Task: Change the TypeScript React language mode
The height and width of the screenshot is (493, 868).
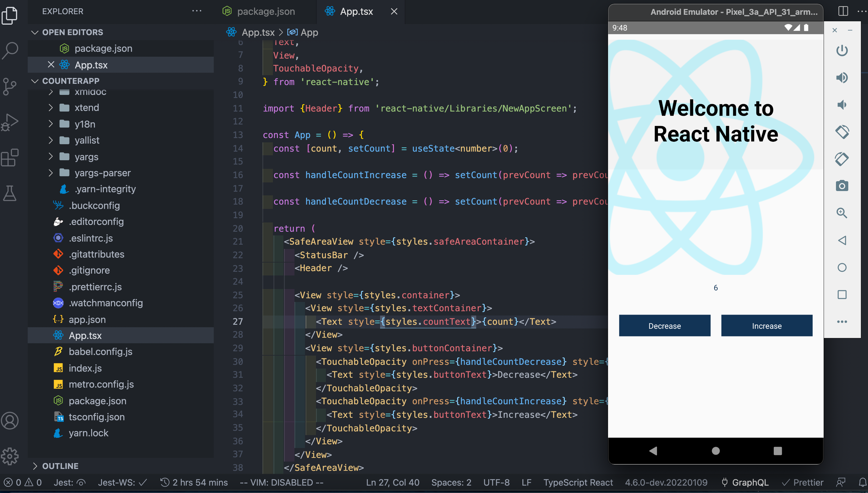Action: click(x=578, y=482)
